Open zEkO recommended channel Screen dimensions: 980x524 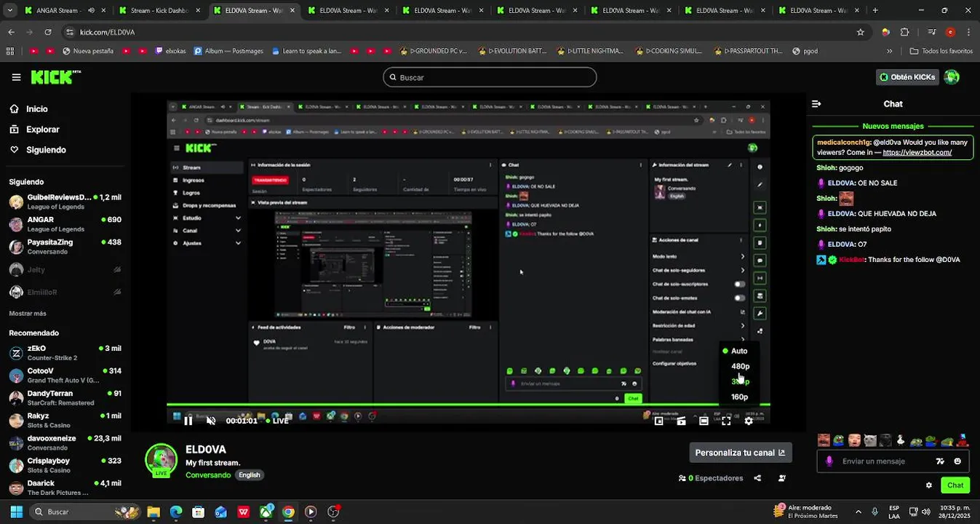pos(65,353)
